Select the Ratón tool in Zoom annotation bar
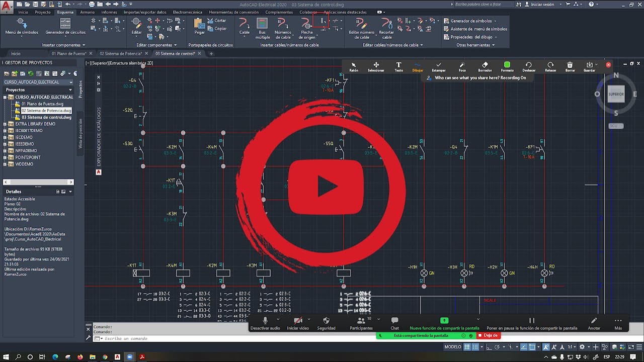The height and width of the screenshot is (362, 644). 354,67
